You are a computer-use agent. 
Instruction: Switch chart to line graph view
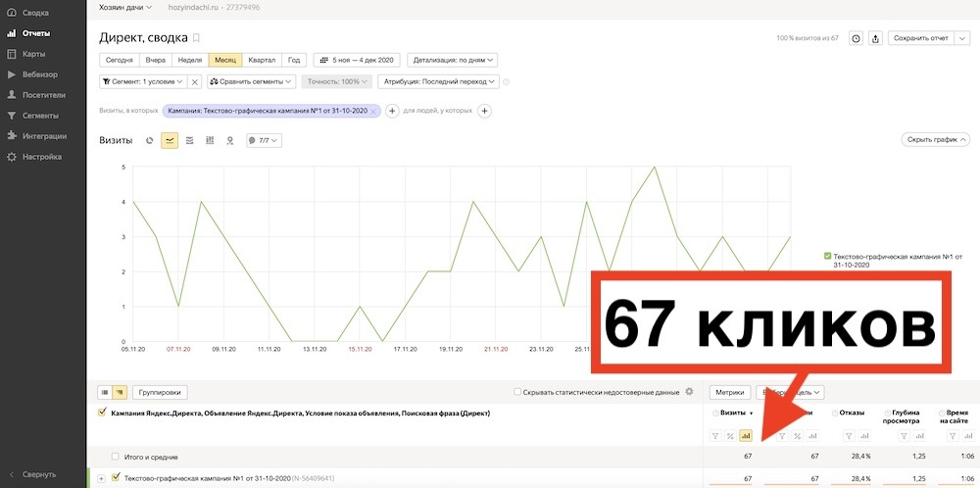coord(170,140)
